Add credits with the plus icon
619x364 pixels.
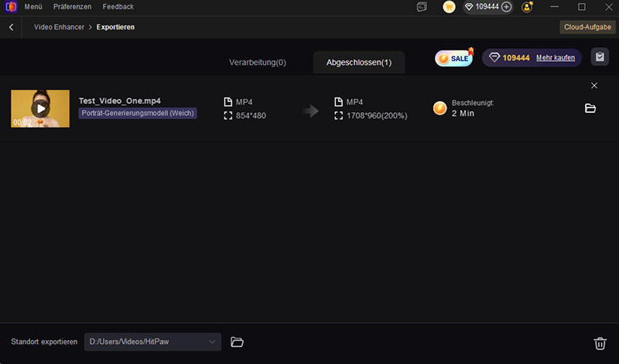point(507,7)
